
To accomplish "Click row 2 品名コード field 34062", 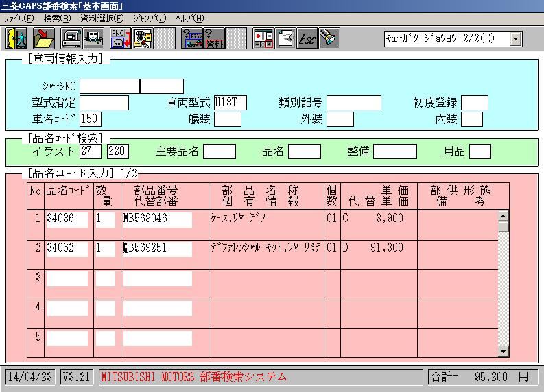I will 67,249.
